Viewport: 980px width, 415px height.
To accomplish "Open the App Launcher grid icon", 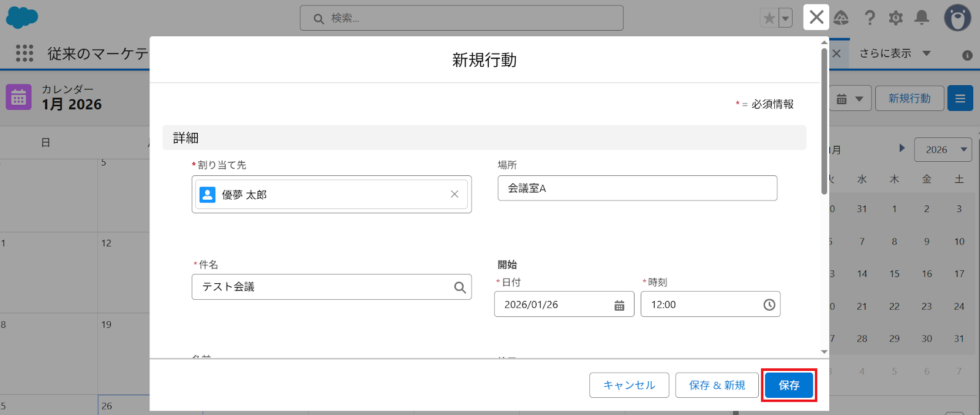I will [x=24, y=53].
